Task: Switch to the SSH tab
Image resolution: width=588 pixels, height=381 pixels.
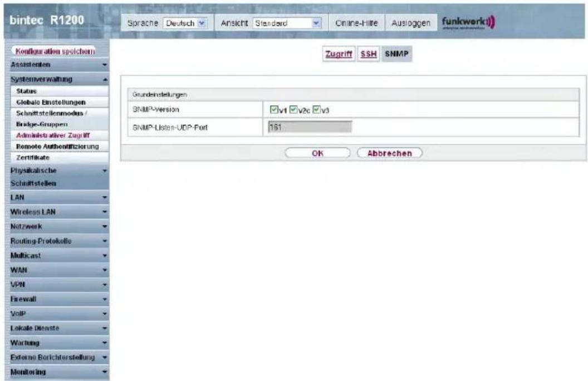Action: click(x=368, y=54)
